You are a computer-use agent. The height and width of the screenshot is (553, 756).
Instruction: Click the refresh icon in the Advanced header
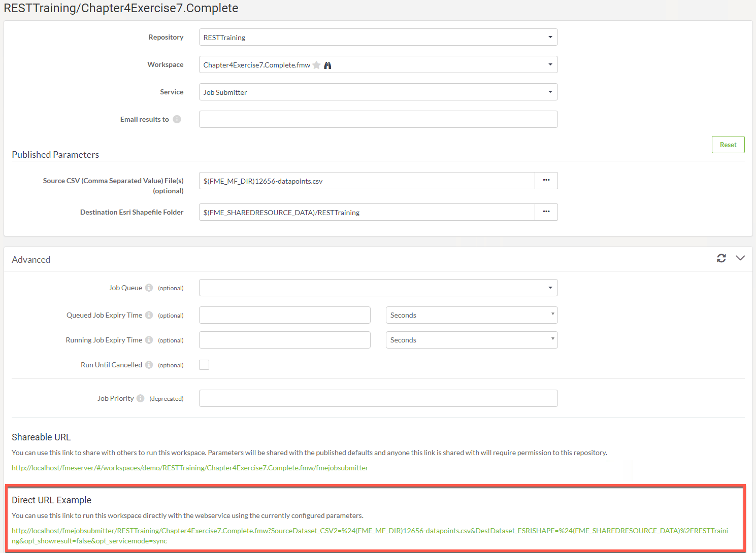point(721,258)
